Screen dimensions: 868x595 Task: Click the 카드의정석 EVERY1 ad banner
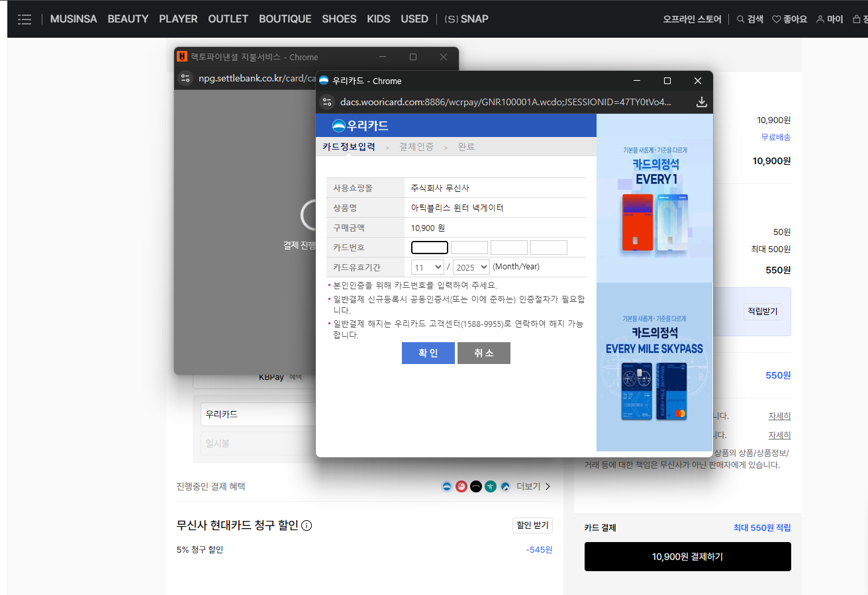(655, 199)
